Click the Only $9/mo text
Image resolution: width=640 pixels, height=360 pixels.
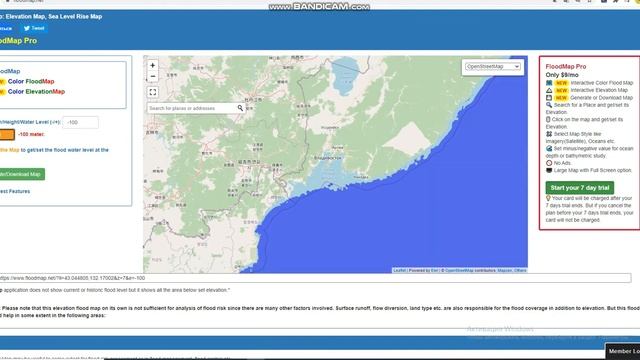point(562,75)
